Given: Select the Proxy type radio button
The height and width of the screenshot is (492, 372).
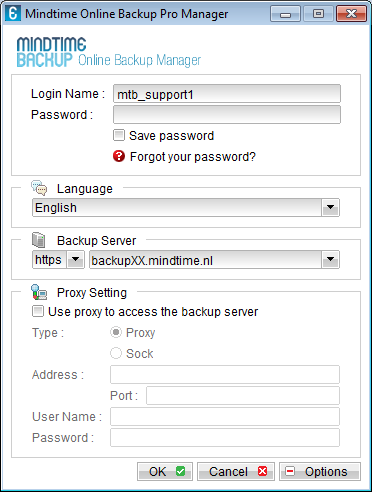Looking at the screenshot, I should click(116, 332).
